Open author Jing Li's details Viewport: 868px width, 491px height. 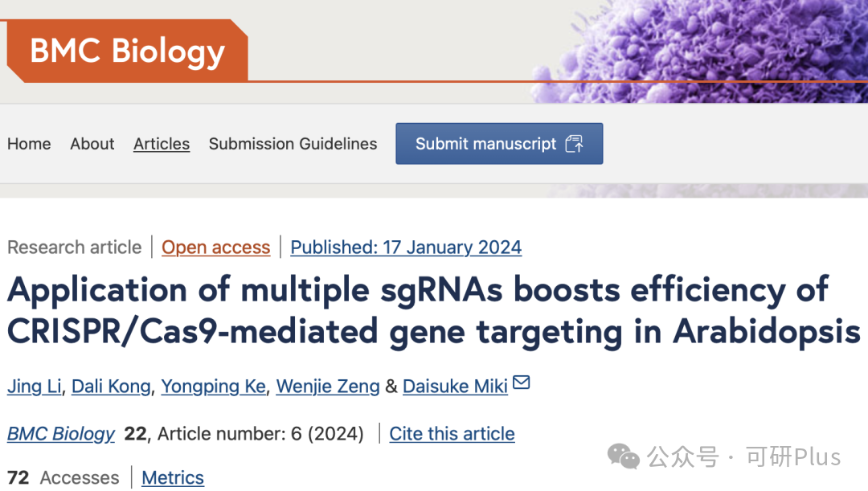tap(35, 387)
